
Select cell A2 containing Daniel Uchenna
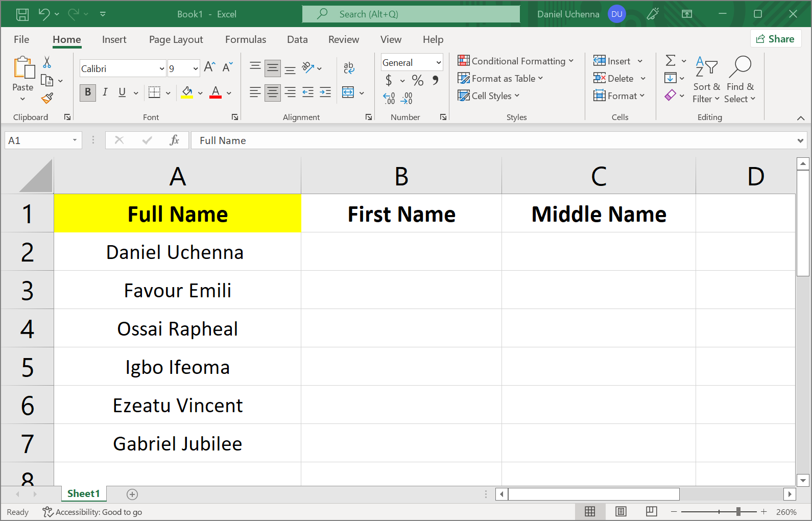pos(177,252)
